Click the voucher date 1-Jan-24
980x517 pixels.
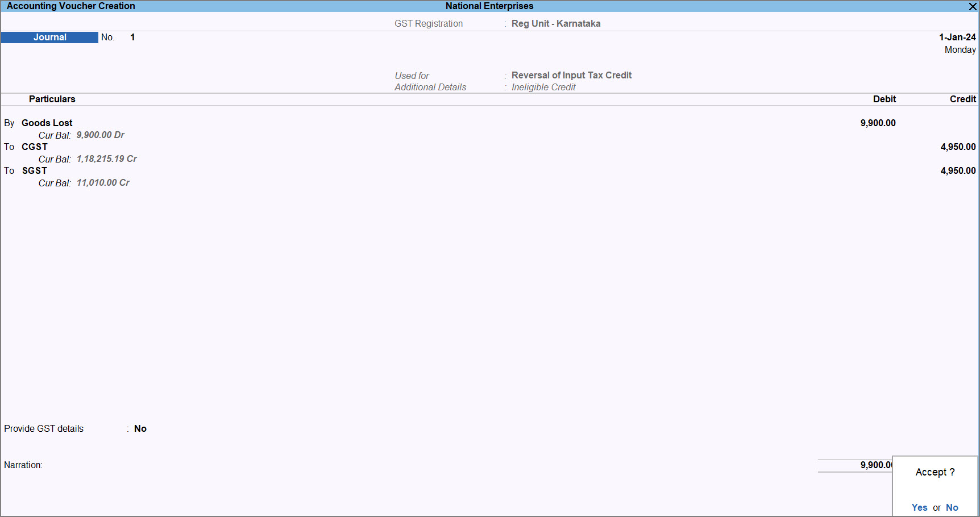[x=957, y=37]
